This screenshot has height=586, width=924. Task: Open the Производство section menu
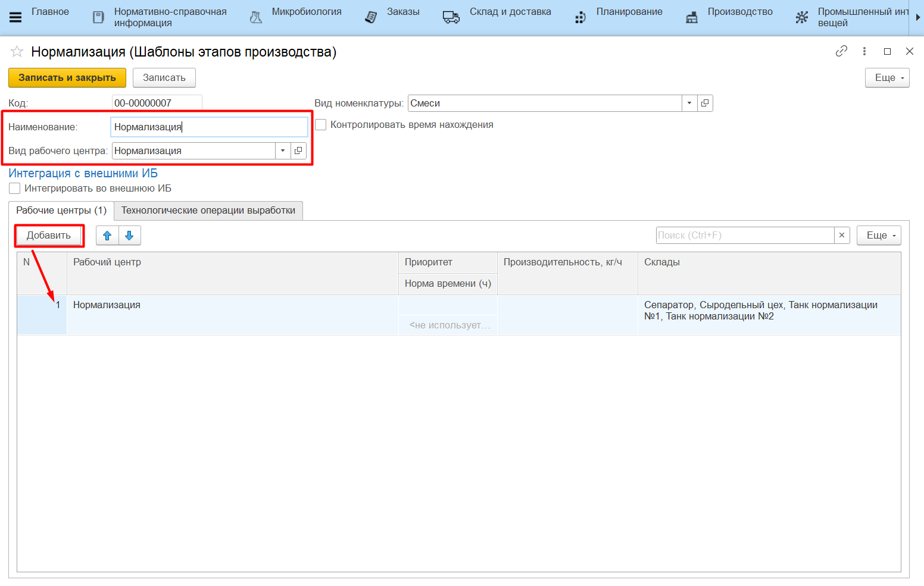(739, 12)
